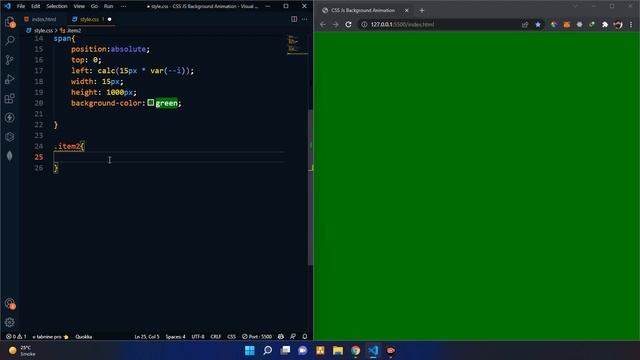
Task: Open the Edit menu
Action: click(36, 6)
